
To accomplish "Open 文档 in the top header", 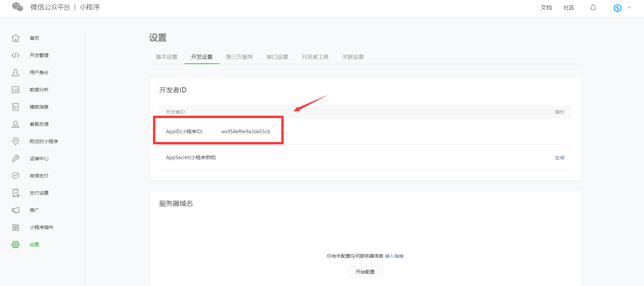I will [x=546, y=7].
